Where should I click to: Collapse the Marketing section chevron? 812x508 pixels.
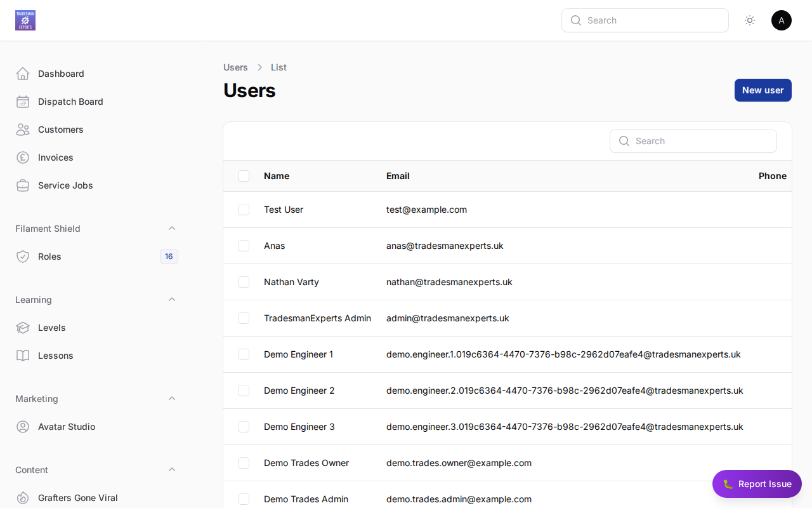coord(172,398)
